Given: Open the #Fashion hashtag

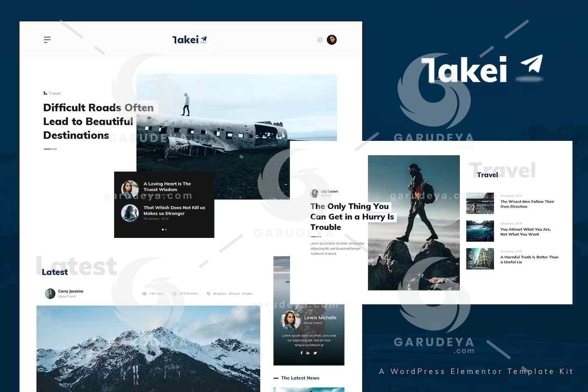Looking at the screenshot, I should (x=220, y=294).
